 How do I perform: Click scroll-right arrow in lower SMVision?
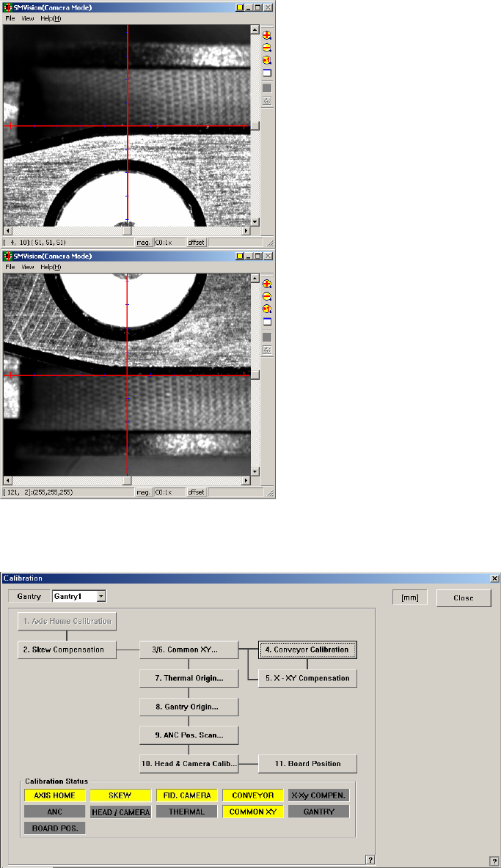(x=246, y=480)
